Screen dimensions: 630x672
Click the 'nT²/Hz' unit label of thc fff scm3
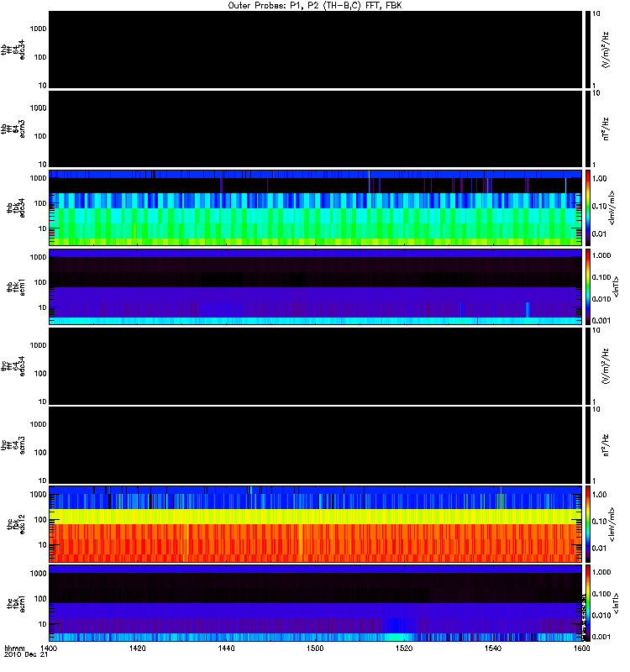pos(605,445)
